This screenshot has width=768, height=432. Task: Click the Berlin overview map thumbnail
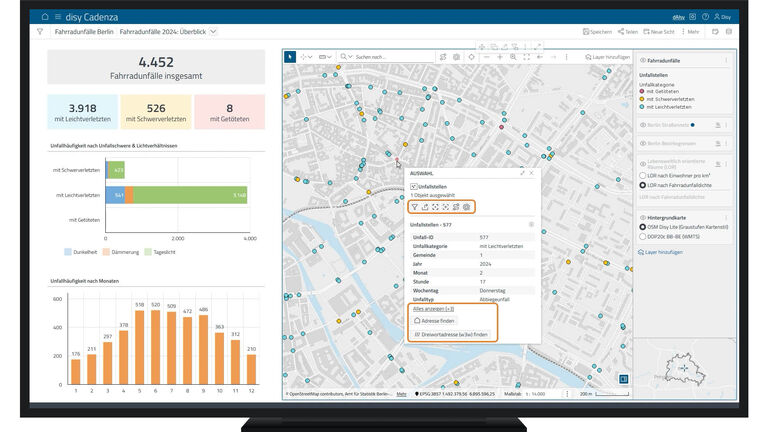[685, 368]
